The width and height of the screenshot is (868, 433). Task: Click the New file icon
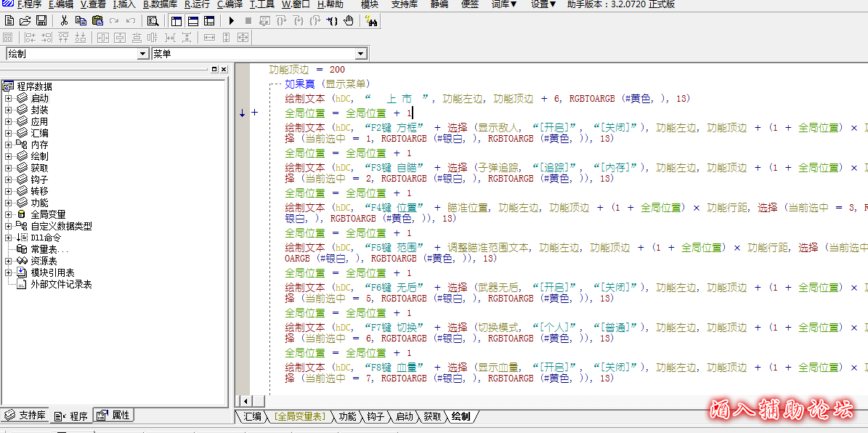pos(9,20)
